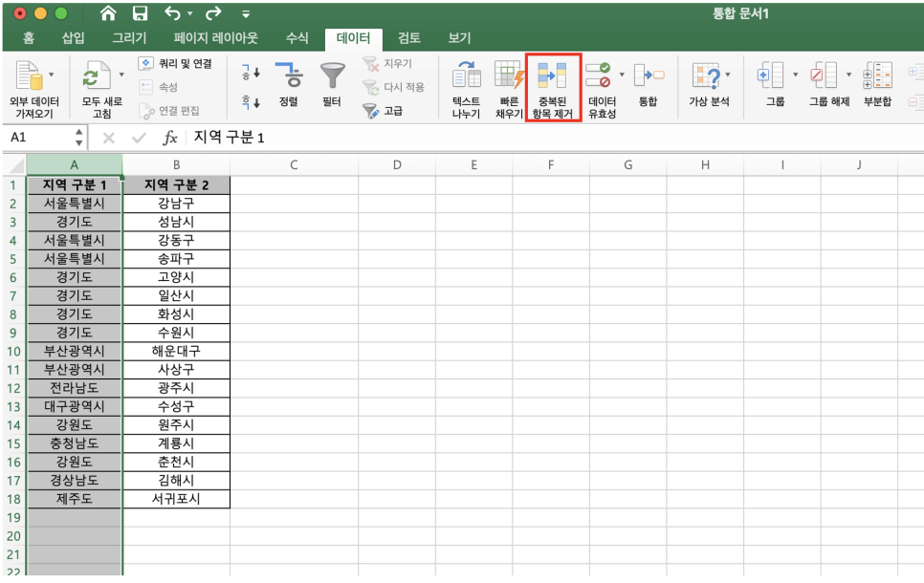Switch to the 삽입 ribbon tab
The image size is (924, 583).
click(x=73, y=38)
